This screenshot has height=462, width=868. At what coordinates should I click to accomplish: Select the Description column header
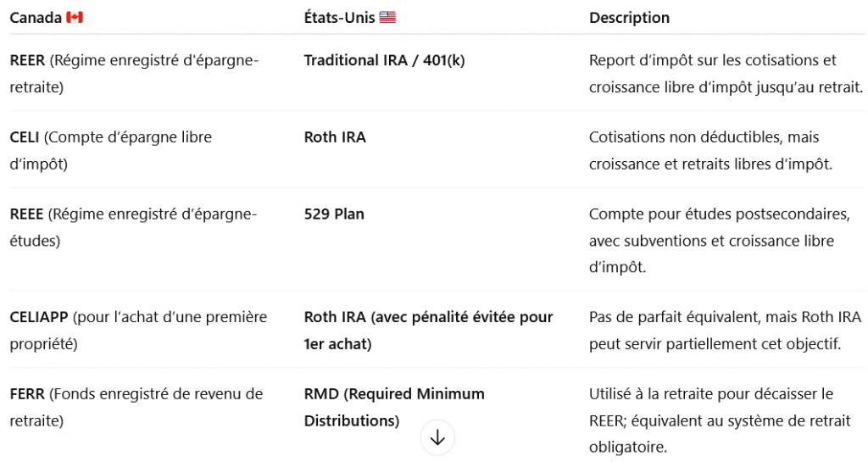[630, 18]
